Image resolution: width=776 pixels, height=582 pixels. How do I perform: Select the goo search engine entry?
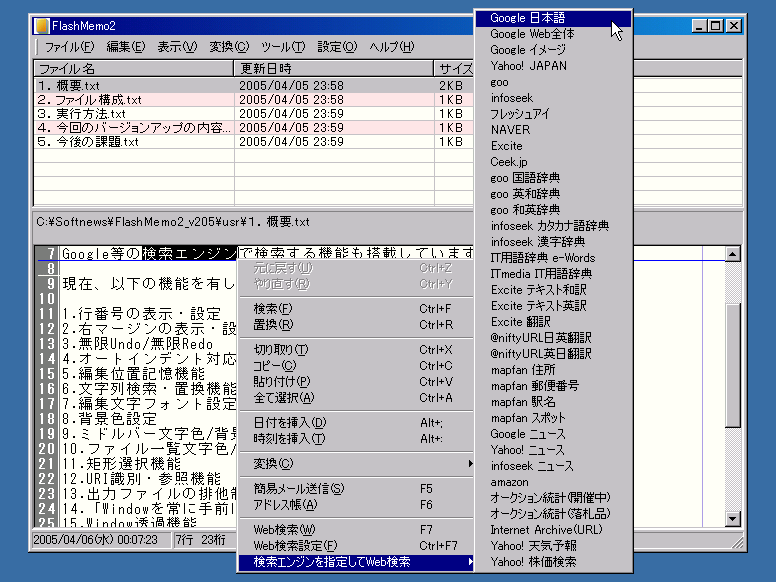click(x=553, y=82)
